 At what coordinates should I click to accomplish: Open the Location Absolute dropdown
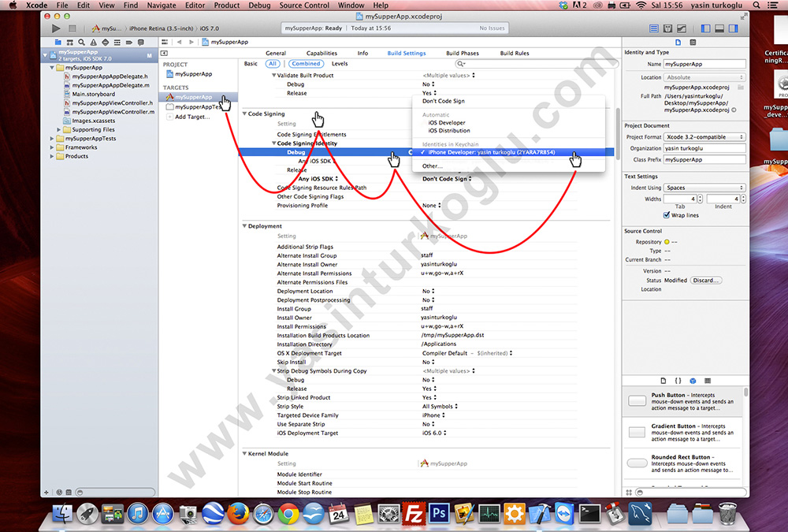(x=704, y=77)
